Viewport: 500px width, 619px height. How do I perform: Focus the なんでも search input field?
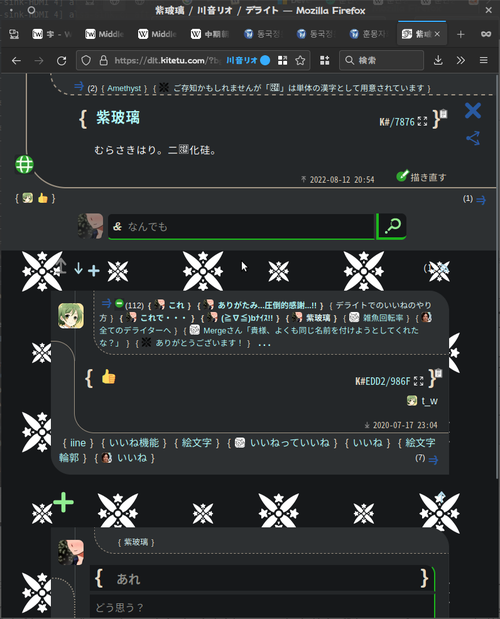242,226
